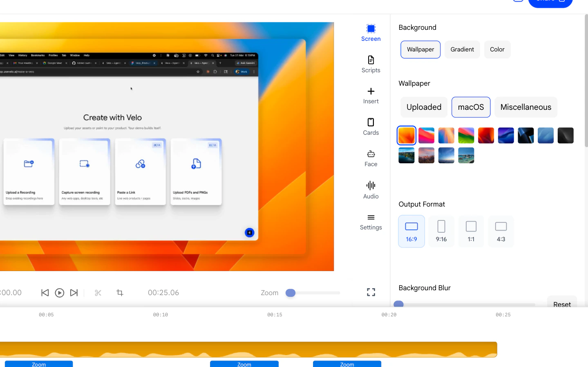Switch background type to Color
This screenshot has width=588, height=367.
coord(497,49)
